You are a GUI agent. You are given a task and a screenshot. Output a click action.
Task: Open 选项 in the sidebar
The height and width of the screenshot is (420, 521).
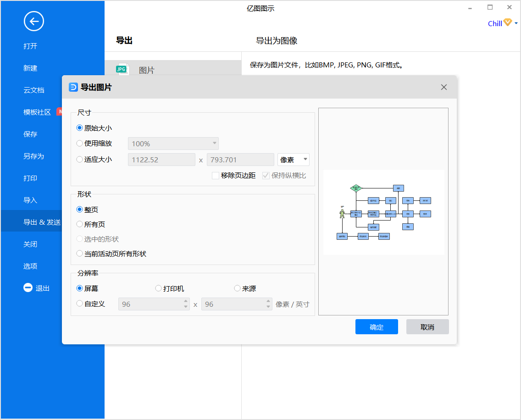[x=30, y=266]
